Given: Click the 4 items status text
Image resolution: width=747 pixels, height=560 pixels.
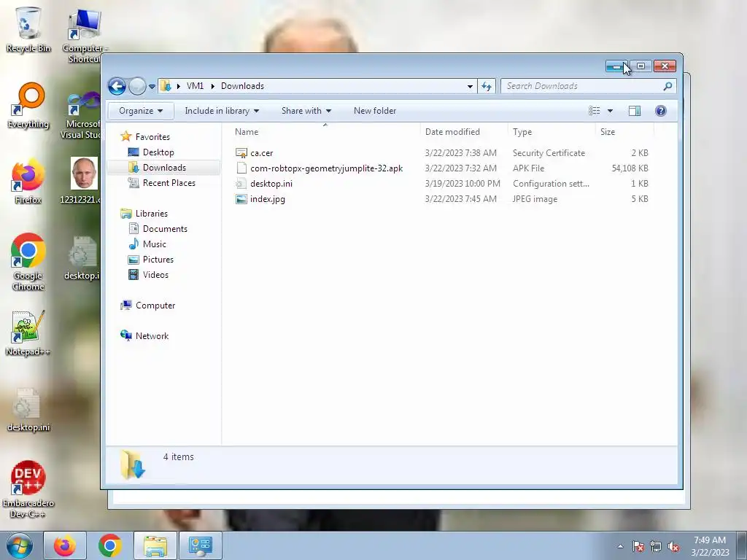Looking at the screenshot, I should 178,456.
